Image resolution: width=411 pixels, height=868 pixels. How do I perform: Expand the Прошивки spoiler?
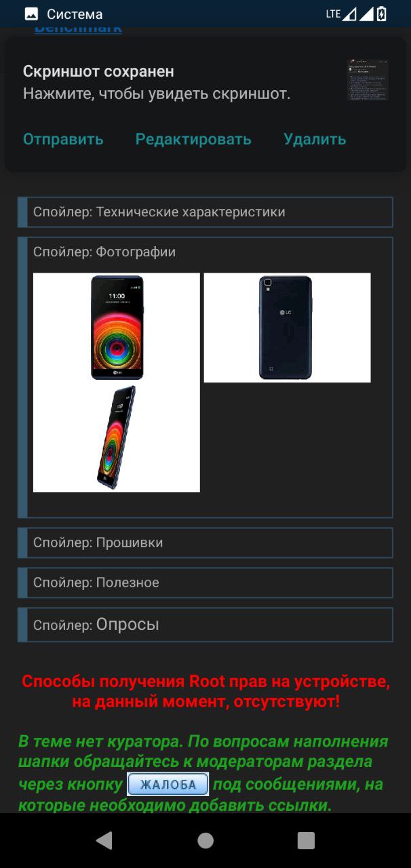(205, 543)
